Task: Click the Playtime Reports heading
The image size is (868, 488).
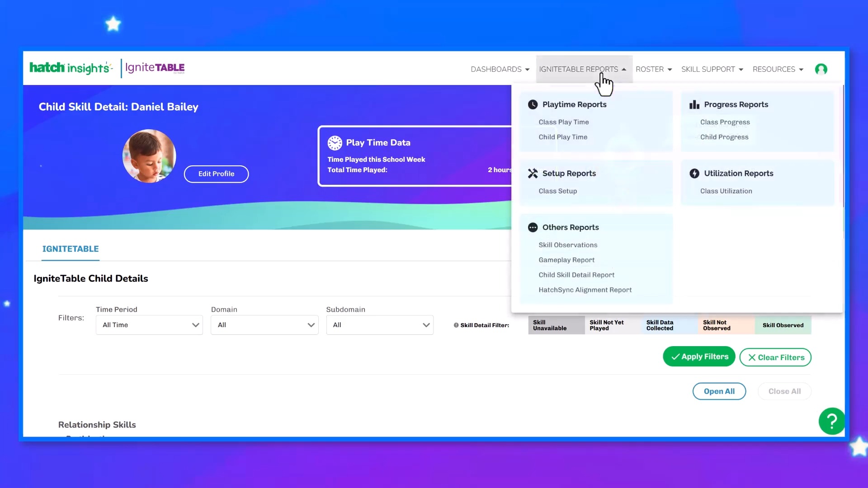Action: 574,104
